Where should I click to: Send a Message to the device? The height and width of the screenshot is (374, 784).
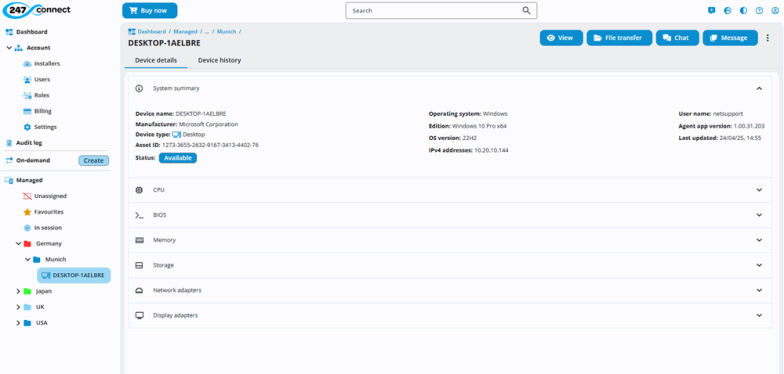coord(730,38)
